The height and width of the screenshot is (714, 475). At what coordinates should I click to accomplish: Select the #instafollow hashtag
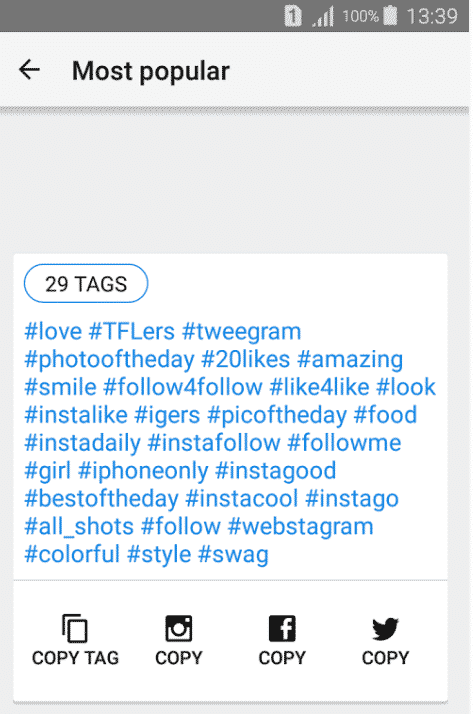214,443
